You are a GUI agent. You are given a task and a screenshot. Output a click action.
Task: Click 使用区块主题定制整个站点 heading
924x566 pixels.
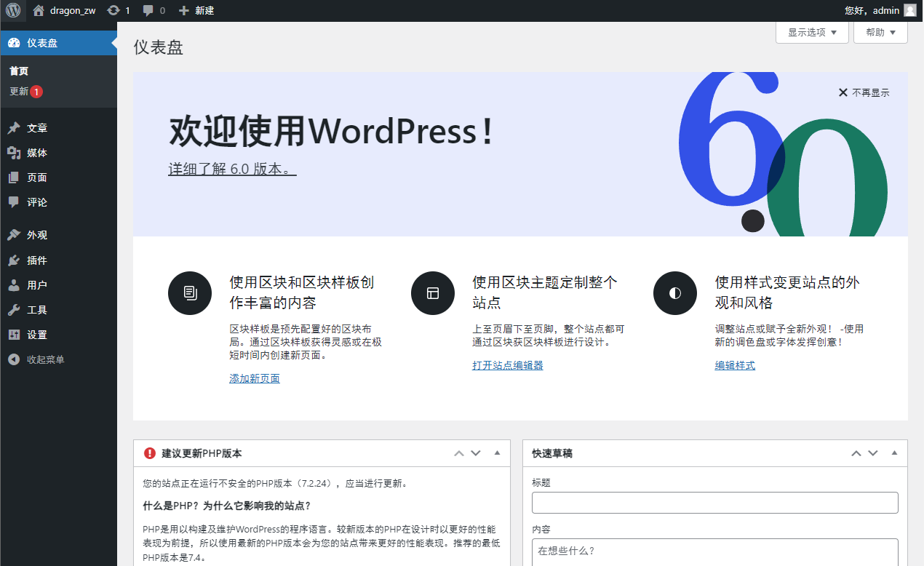click(544, 292)
